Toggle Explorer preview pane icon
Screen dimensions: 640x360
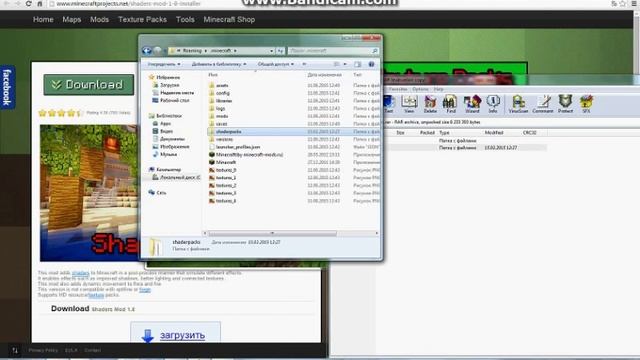click(358, 64)
